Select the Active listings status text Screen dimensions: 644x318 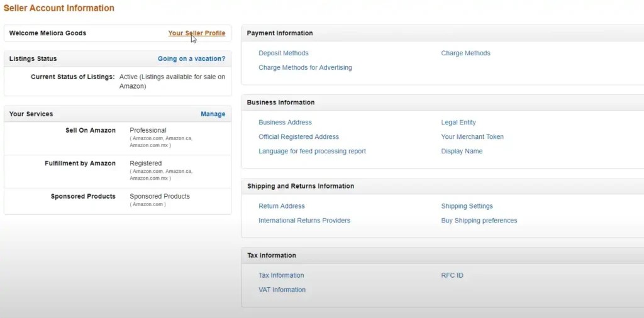172,82
